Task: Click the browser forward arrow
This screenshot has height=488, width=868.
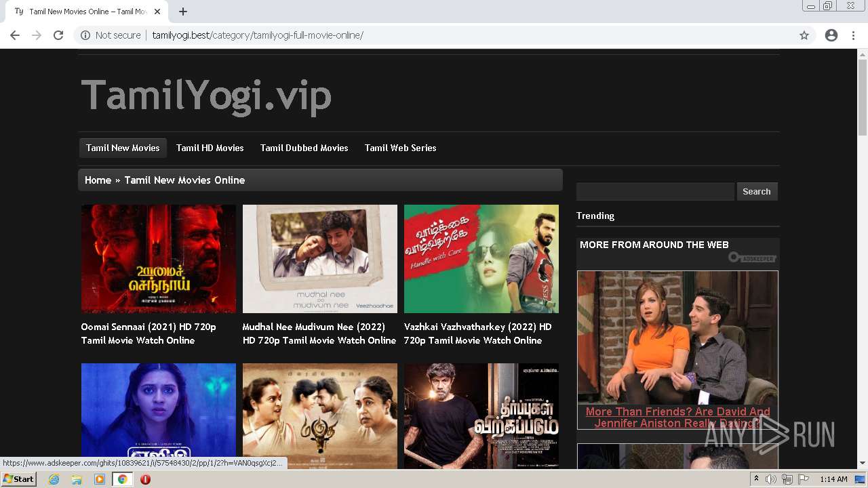Action: click(x=37, y=35)
